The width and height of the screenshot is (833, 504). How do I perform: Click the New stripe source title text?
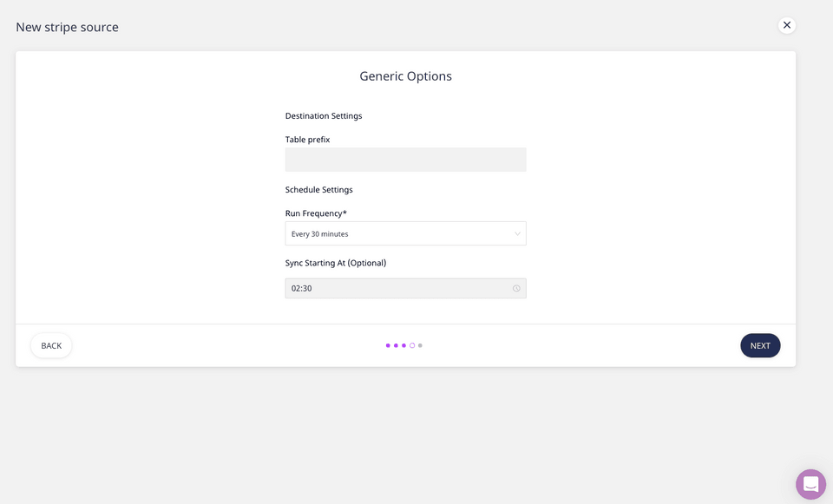click(67, 27)
